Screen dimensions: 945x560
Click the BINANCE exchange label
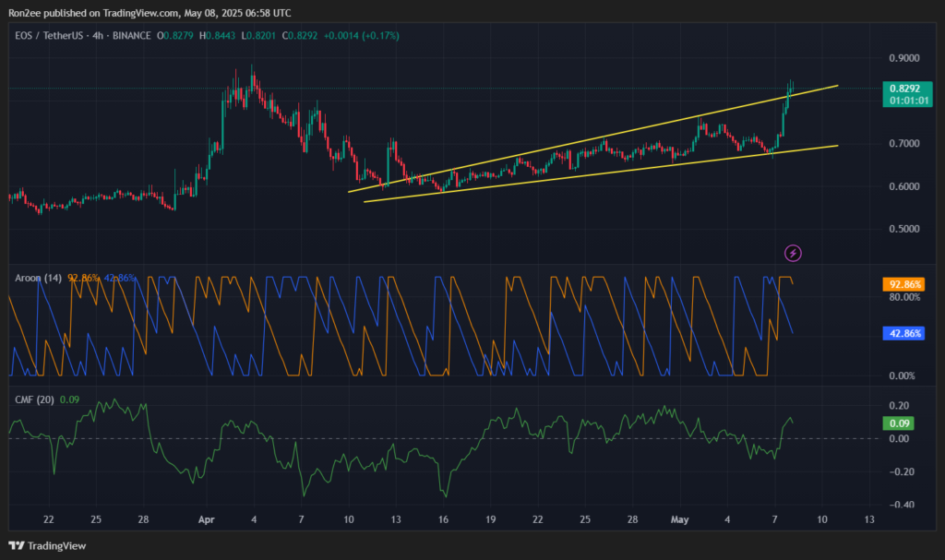click(x=132, y=35)
